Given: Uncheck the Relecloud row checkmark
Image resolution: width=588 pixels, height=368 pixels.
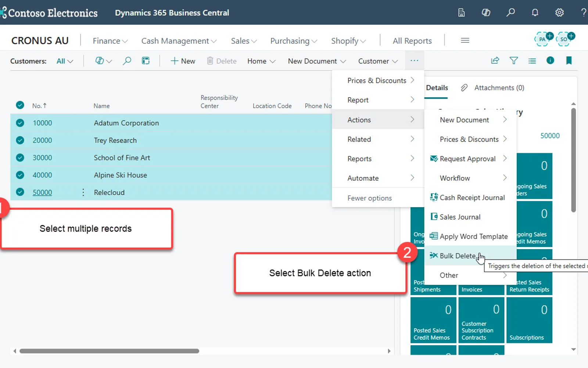Looking at the screenshot, I should pos(20,192).
